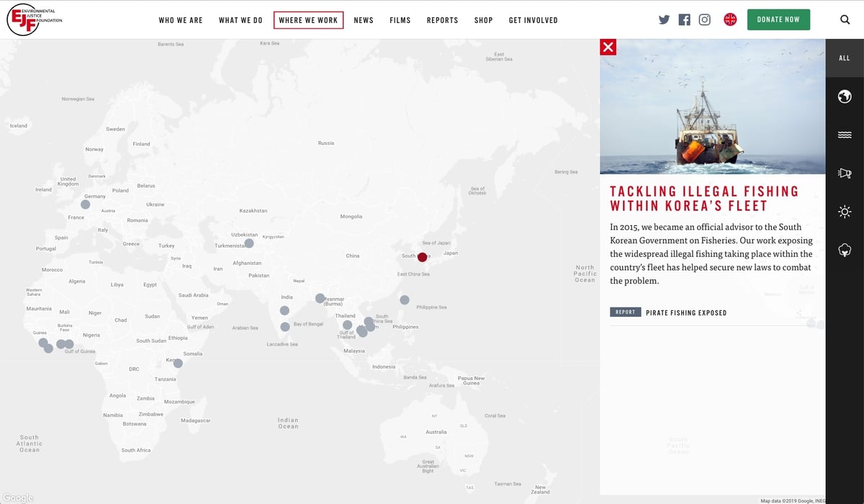Click the REPORT tag label
864x504 pixels.
coord(625,312)
